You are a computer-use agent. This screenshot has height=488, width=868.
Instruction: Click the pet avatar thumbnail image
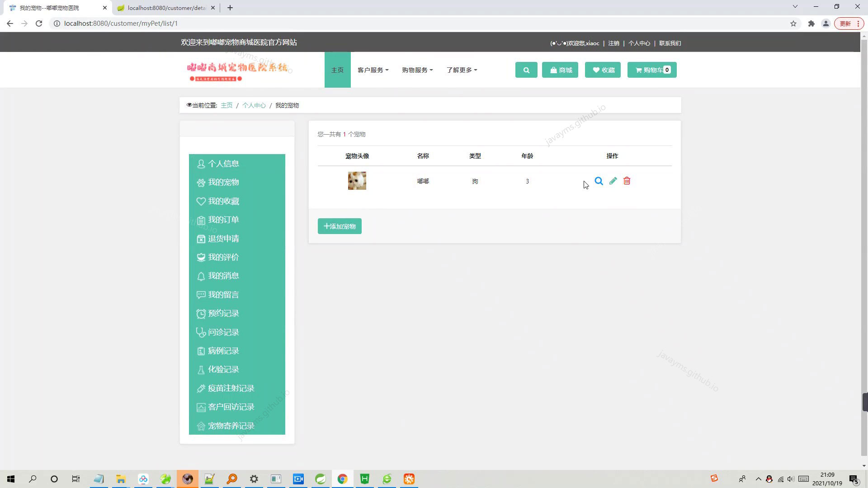tap(357, 181)
